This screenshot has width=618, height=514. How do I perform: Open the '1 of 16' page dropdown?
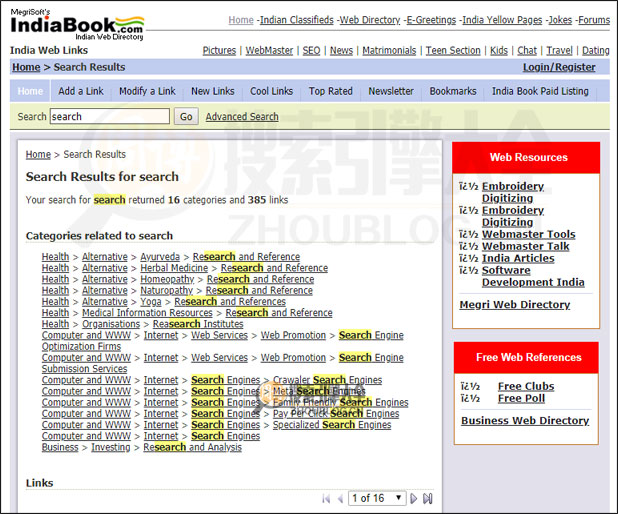click(377, 498)
